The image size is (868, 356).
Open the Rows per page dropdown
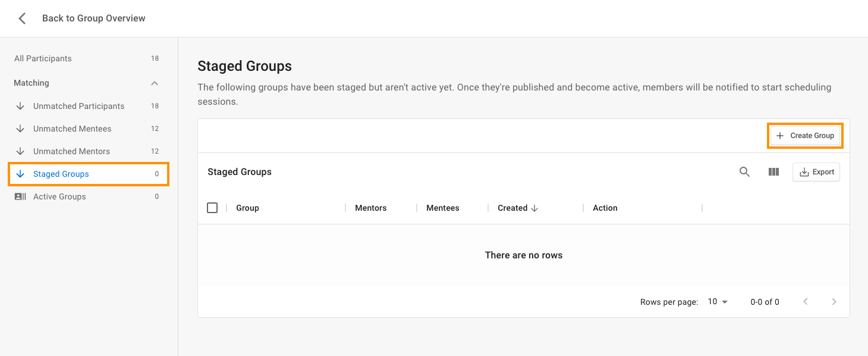(718, 302)
